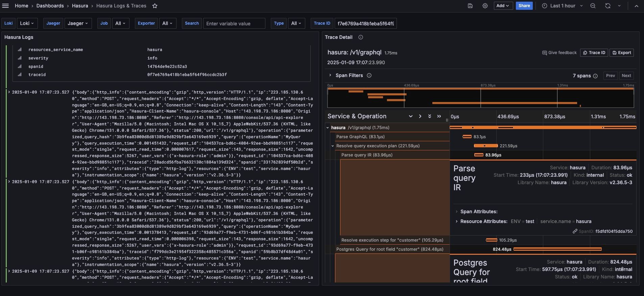Image resolution: width=644 pixels, height=296 pixels.
Task: Open the Last 1 hour time picker
Action: click(x=562, y=6)
